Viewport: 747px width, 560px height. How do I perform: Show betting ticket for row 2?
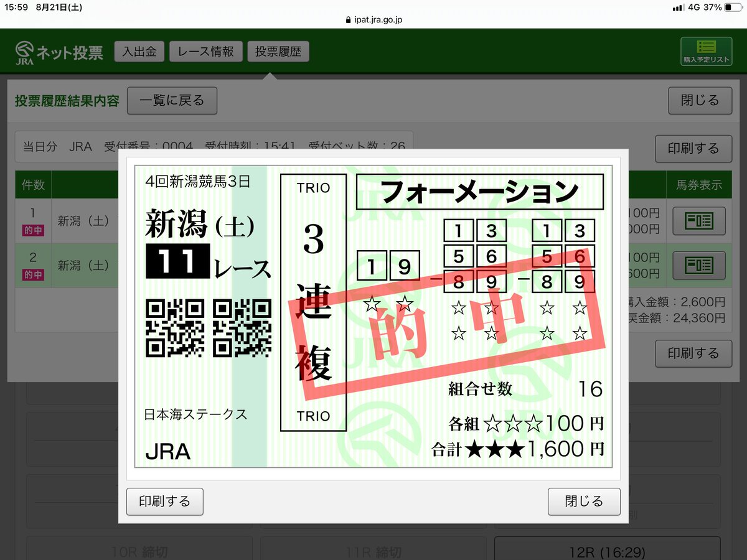[x=698, y=266]
